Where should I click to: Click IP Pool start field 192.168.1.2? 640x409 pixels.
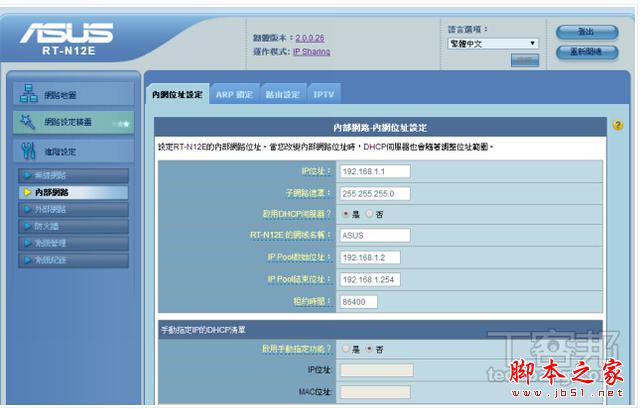370,258
